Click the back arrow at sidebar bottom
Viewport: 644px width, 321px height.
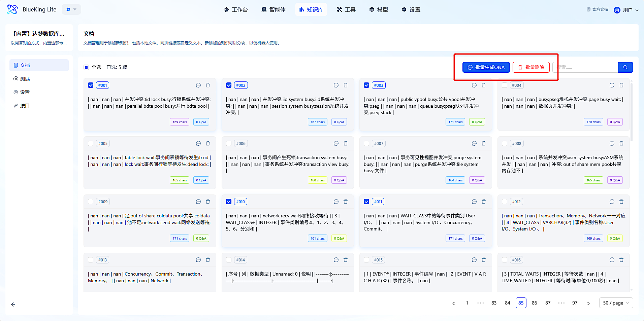click(x=13, y=305)
